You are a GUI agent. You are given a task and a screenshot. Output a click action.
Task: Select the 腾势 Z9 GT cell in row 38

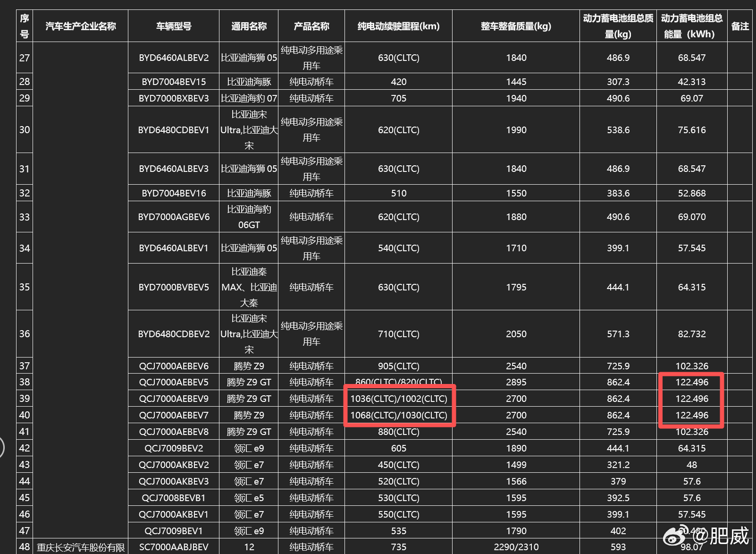click(x=248, y=382)
